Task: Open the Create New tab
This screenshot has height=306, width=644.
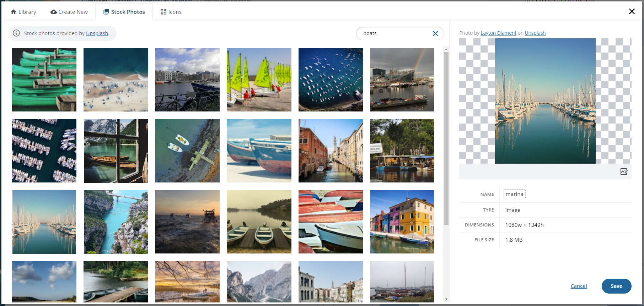Action: (69, 12)
